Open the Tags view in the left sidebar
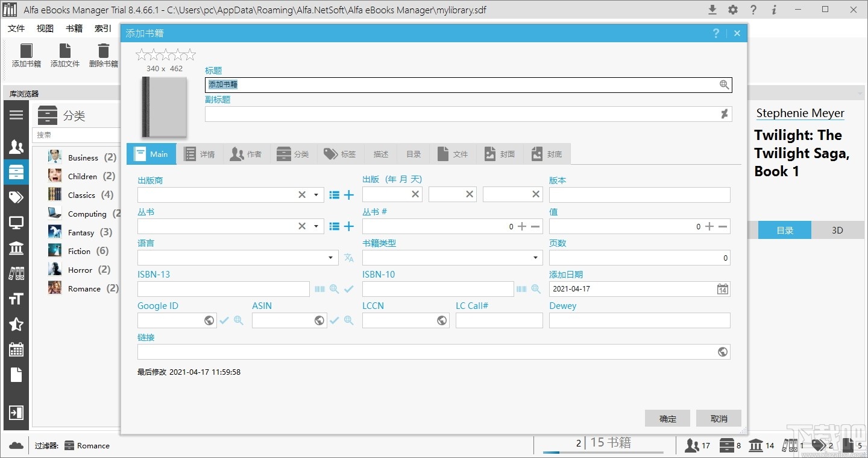The width and height of the screenshot is (868, 458). tap(16, 197)
